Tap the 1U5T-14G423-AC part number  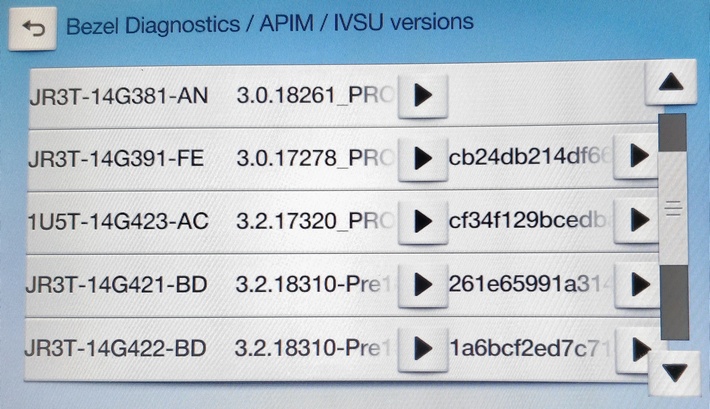(116, 221)
